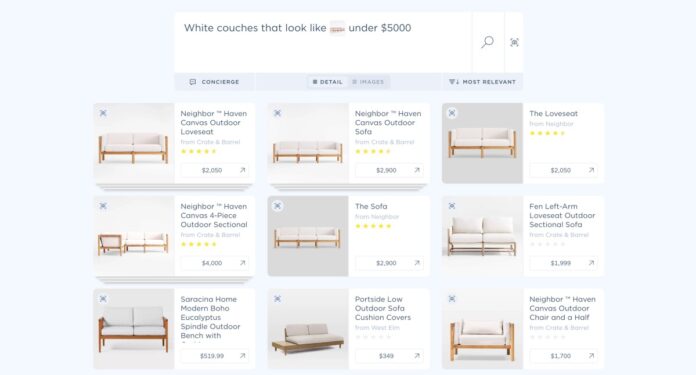Viewport: 696px width, 375px height.
Task: Click the visual search icon on the Portside Low Outdoor Sofa image
Action: (x=277, y=299)
